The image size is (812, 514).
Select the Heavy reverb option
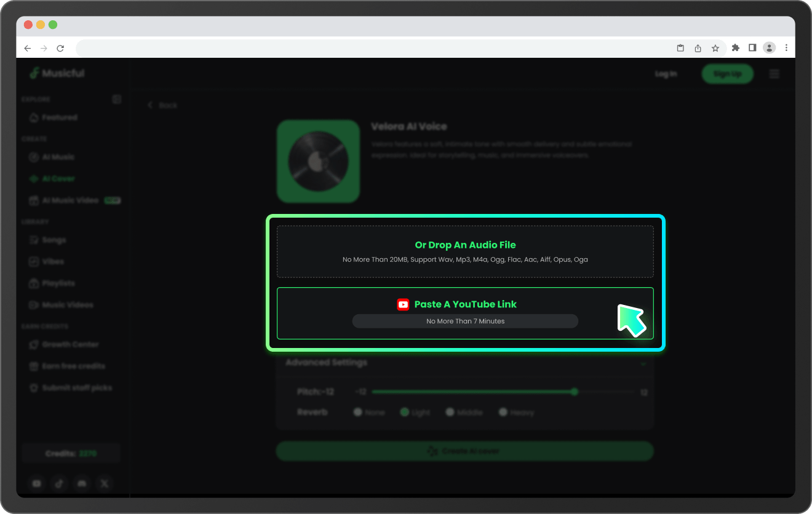coord(503,412)
